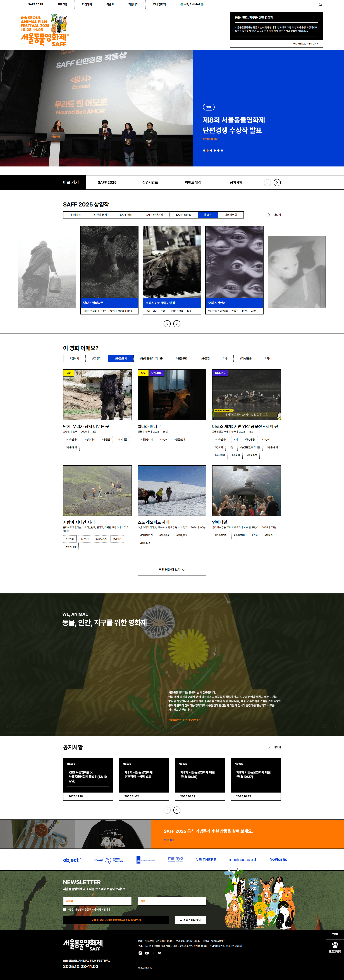Select the second hero slide dot

207,151
